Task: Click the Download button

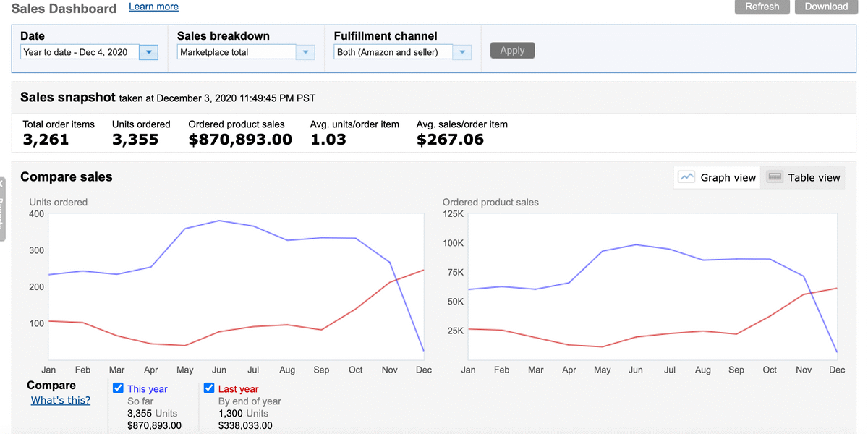Action: 825,7
